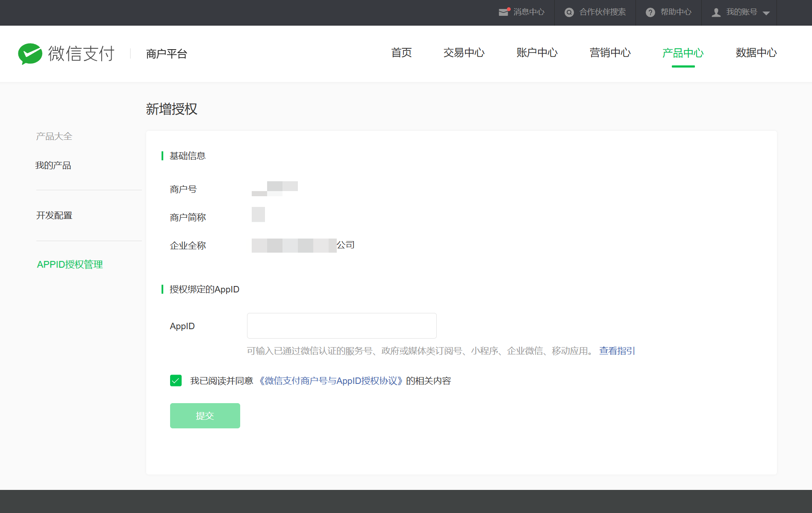Click the 企业全称 field label
Viewport: 812px width, 513px height.
point(188,246)
